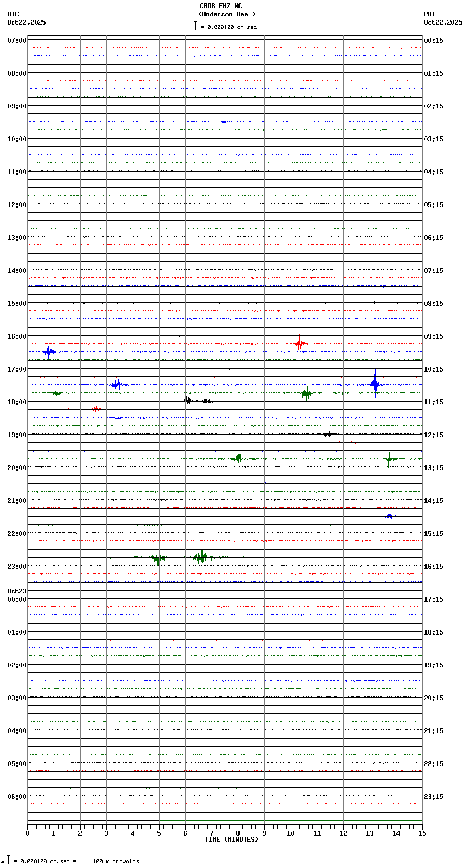Click the 13:15 PDT row label
Image resolution: width=466 pixels, height=868 pixels.
434,468
